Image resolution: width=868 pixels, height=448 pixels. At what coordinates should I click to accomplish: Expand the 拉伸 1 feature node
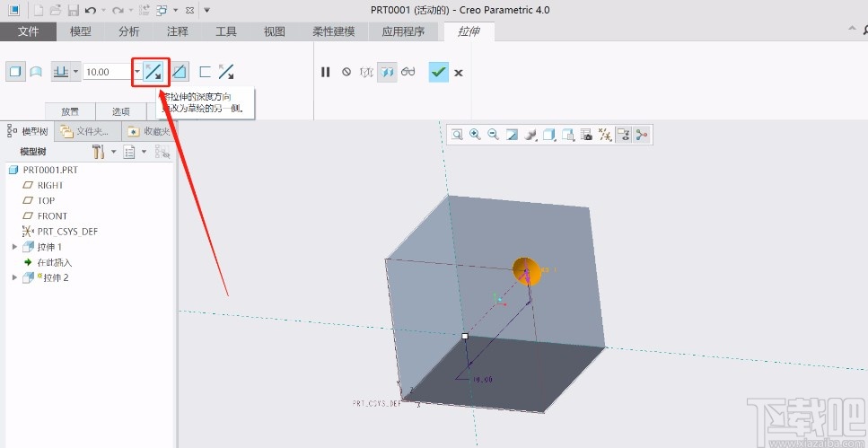coord(15,246)
